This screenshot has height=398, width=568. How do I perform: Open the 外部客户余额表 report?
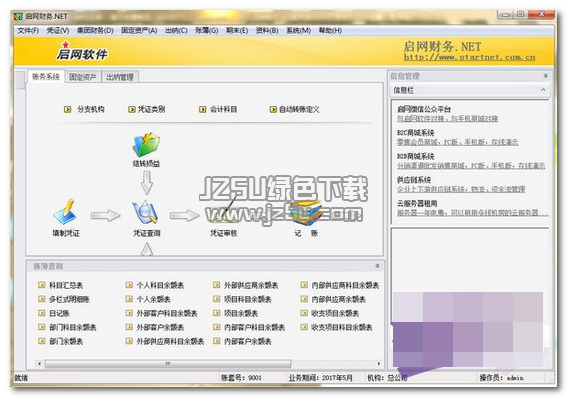click(155, 327)
